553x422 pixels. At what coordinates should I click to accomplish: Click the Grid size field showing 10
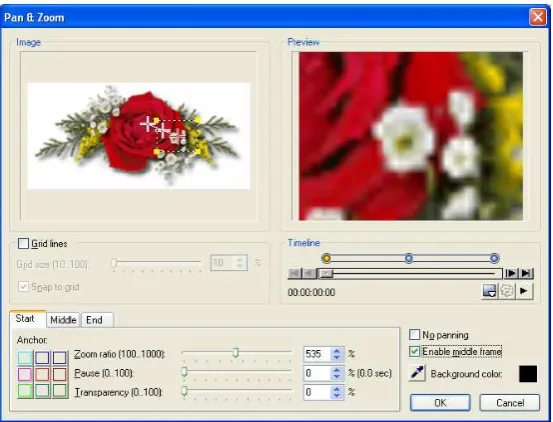click(223, 263)
